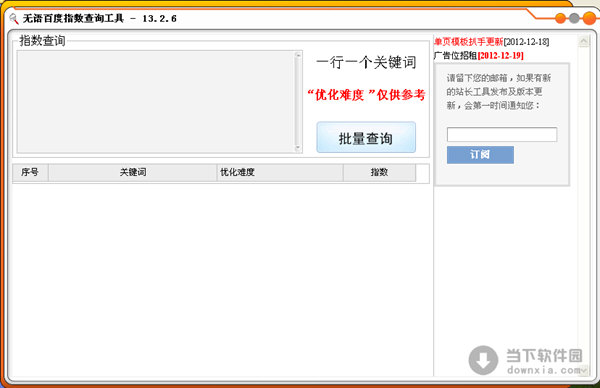Click the window title 无语百度指数查询工具
The height and width of the screenshot is (388, 600).
(73, 18)
